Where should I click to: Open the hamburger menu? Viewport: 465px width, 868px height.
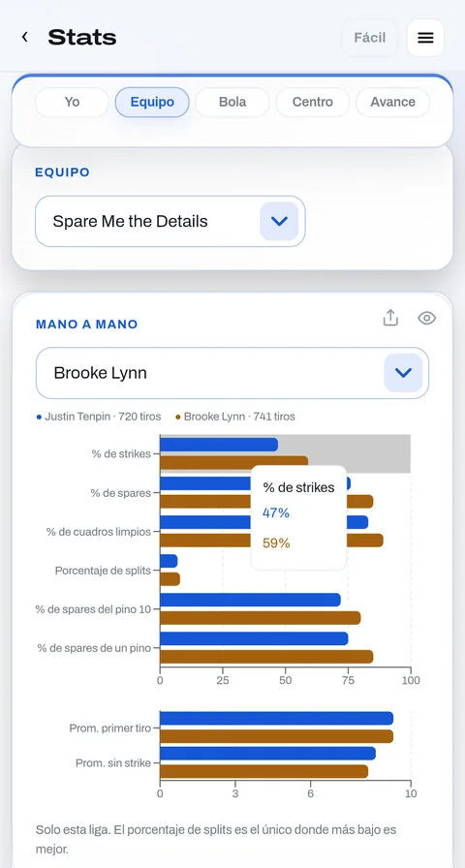425,38
